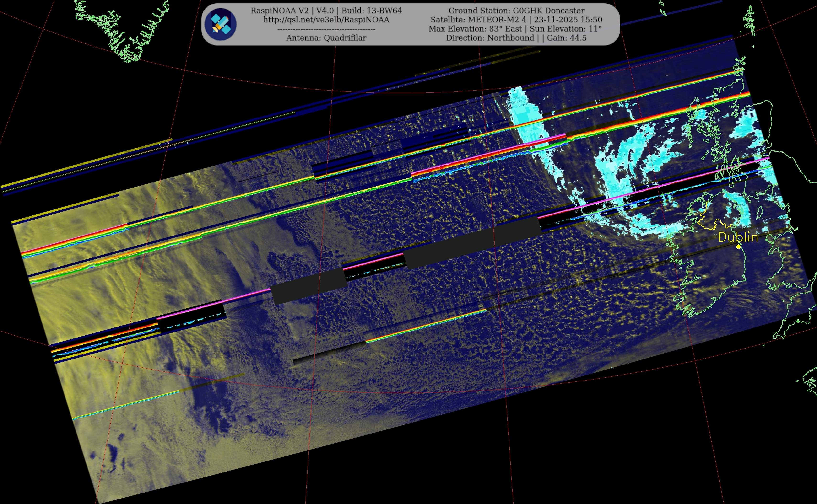
Task: Click the RaspiNOAA V2 build version text
Action: pyautogui.click(x=326, y=11)
